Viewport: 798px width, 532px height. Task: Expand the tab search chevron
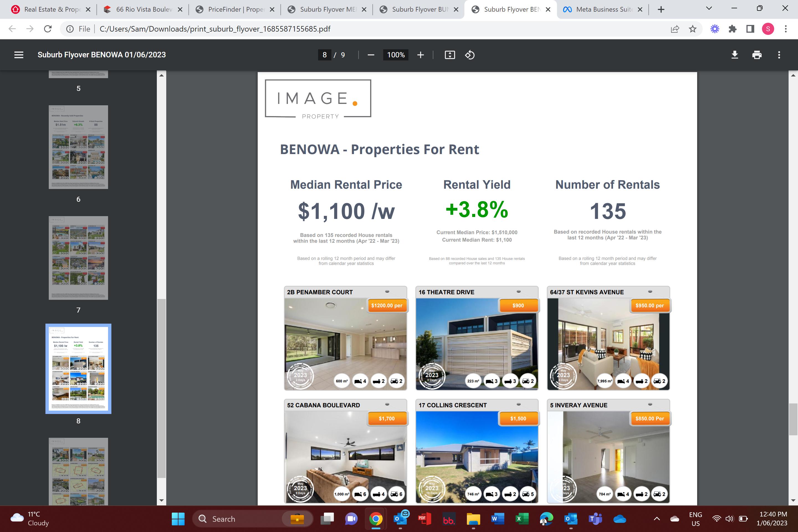click(709, 9)
